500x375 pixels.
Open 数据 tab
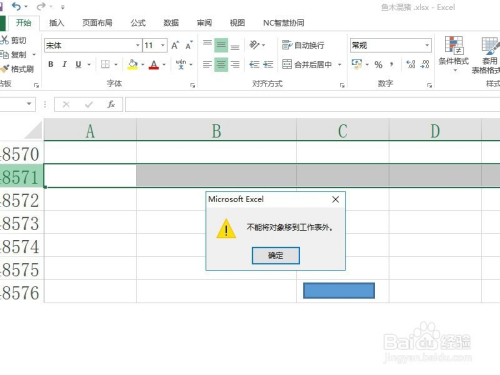click(x=171, y=23)
